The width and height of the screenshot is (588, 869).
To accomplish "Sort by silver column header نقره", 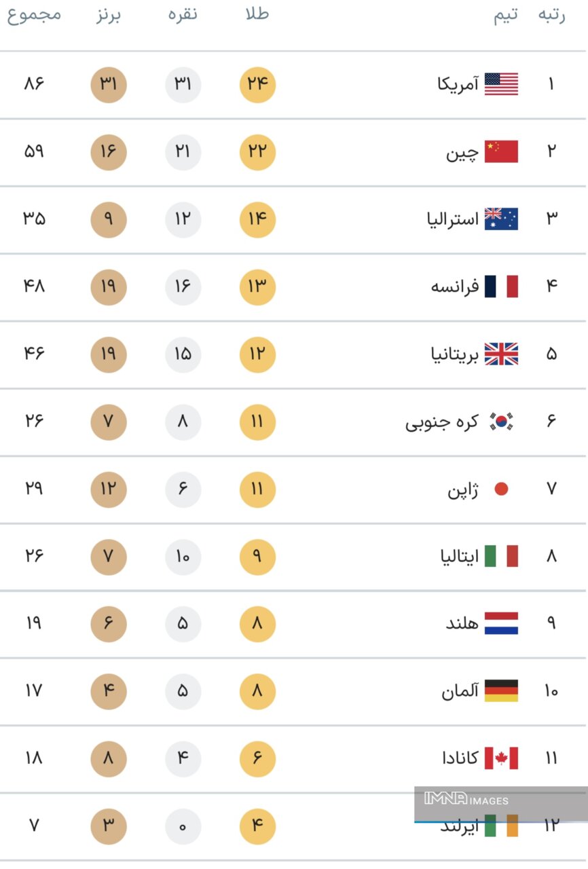I will tap(183, 14).
